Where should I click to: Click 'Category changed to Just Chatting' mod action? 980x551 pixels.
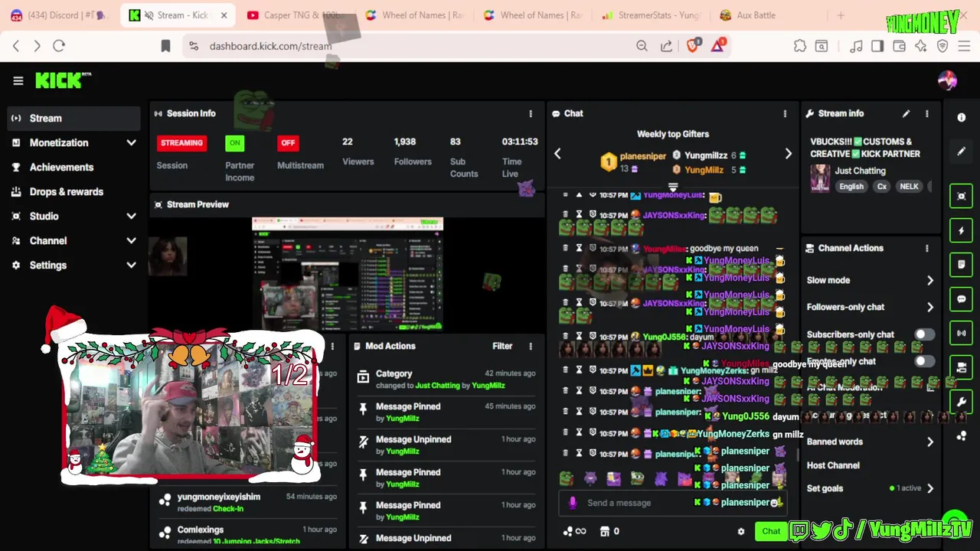point(446,380)
